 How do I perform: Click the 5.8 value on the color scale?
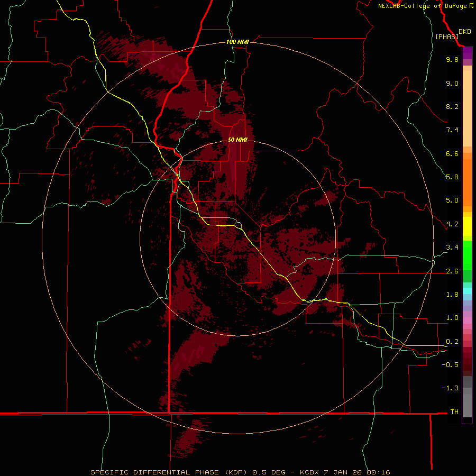click(452, 177)
